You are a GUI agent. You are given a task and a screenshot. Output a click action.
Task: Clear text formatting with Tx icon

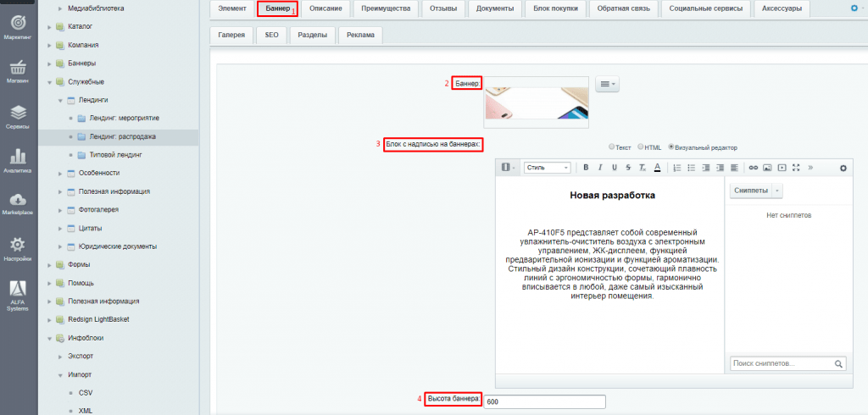pyautogui.click(x=643, y=168)
